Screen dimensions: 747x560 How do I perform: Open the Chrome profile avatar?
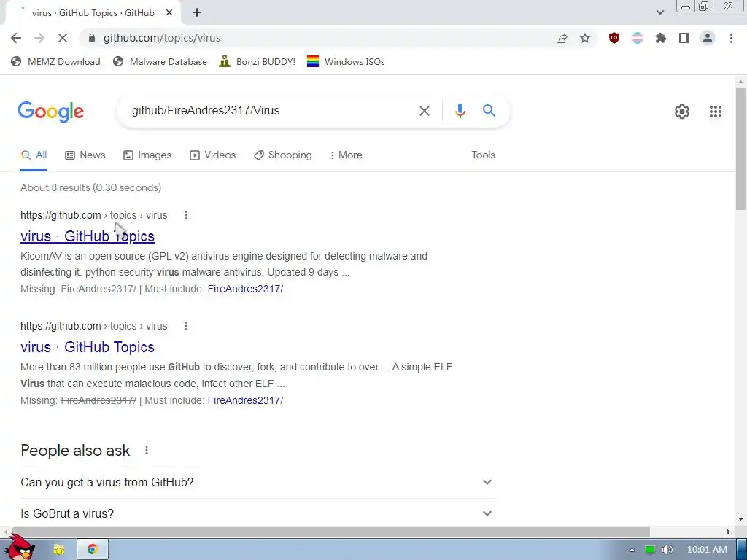pos(708,38)
